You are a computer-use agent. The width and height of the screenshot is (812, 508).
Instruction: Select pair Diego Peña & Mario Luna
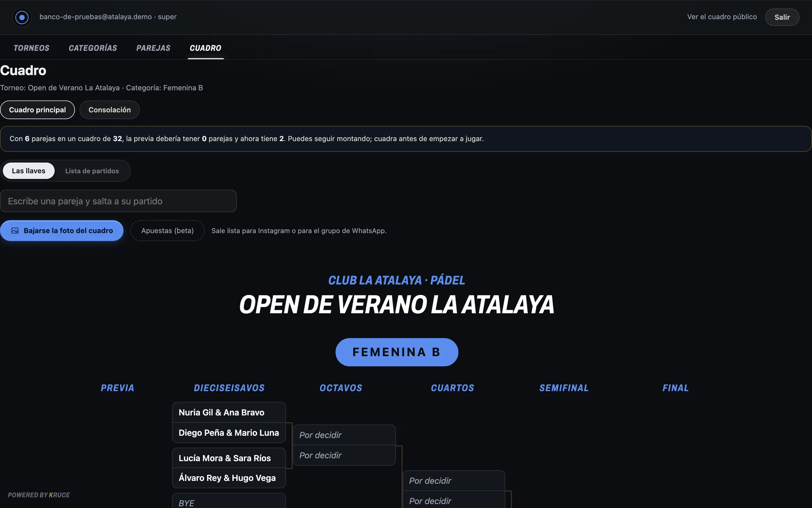[229, 433]
